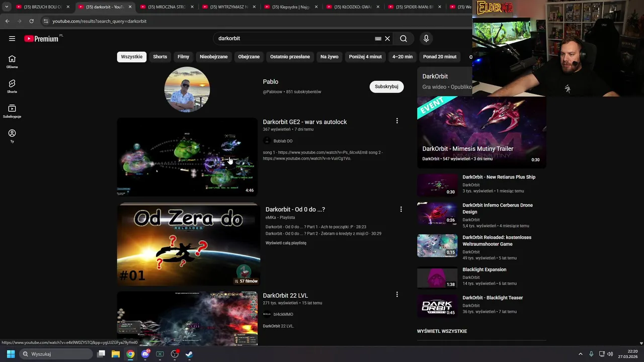Play DarkOrbit Mimesis Mutiny Trailer
Viewport: 644px width, 362px height.
click(x=481, y=132)
